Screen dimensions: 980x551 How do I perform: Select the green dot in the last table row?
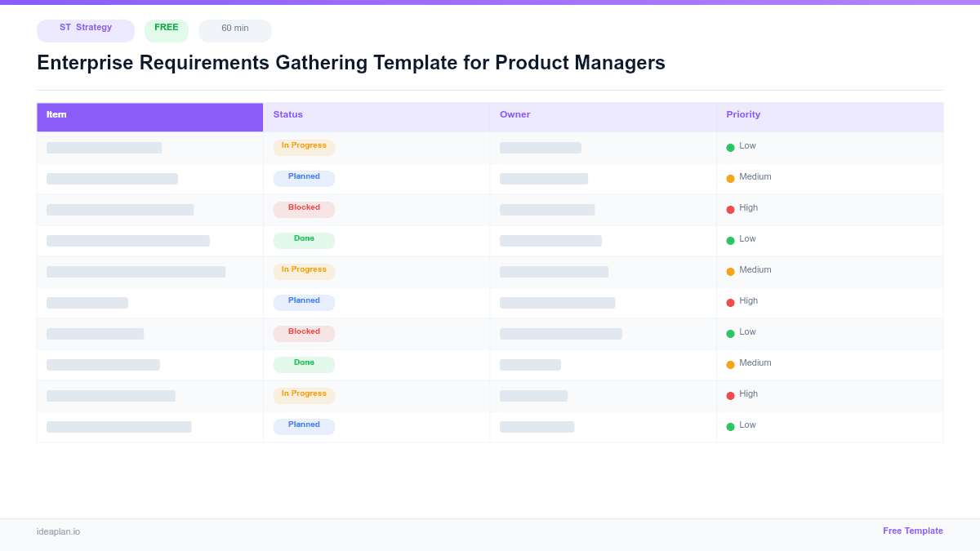[729, 425]
